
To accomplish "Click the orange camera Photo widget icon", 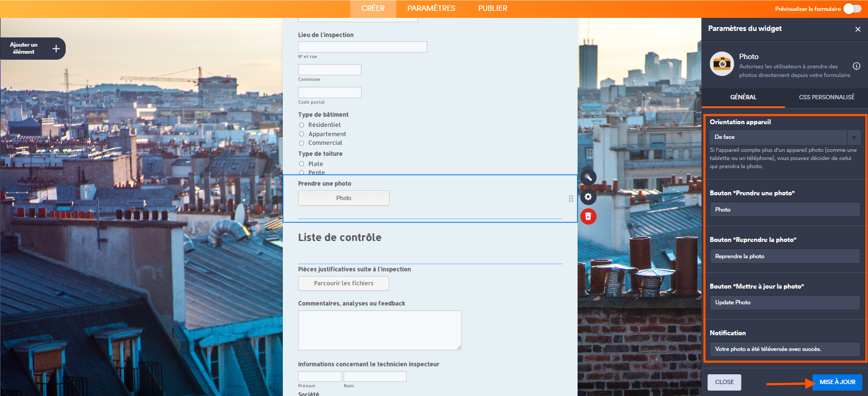I will coord(722,64).
